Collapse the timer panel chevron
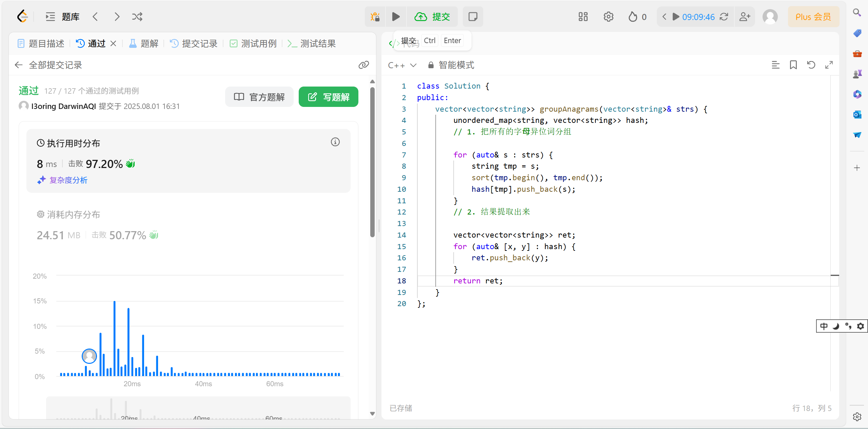 665,17
